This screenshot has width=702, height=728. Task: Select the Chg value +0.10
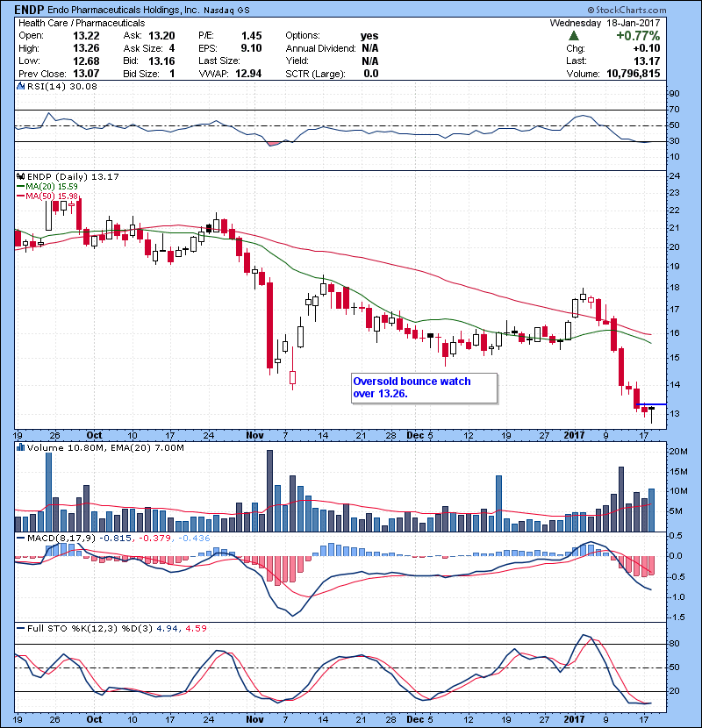tap(646, 48)
